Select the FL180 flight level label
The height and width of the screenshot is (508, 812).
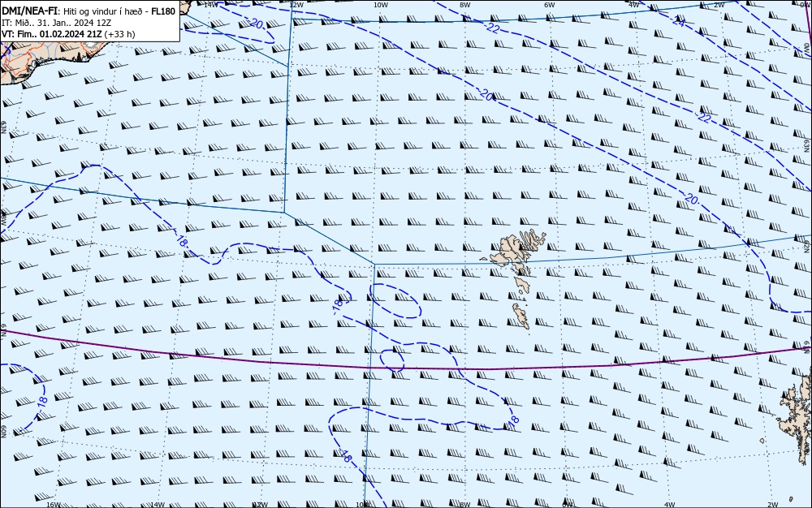(162, 11)
